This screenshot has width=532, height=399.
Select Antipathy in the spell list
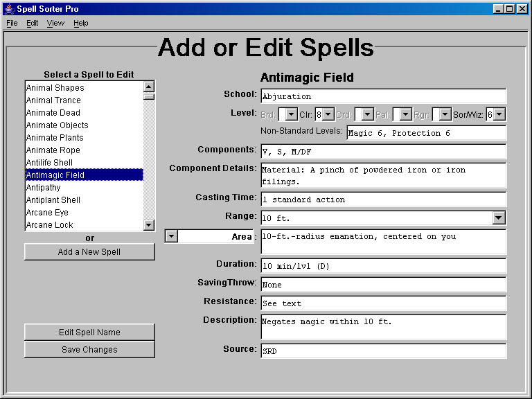click(x=84, y=188)
